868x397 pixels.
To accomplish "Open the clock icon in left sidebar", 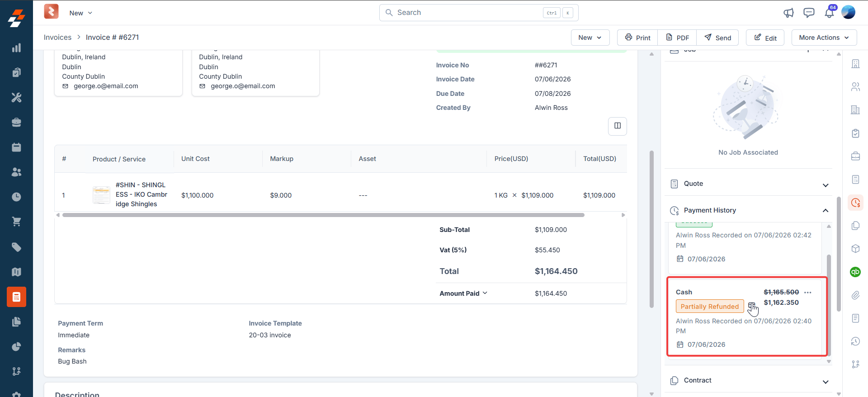I will (16, 197).
